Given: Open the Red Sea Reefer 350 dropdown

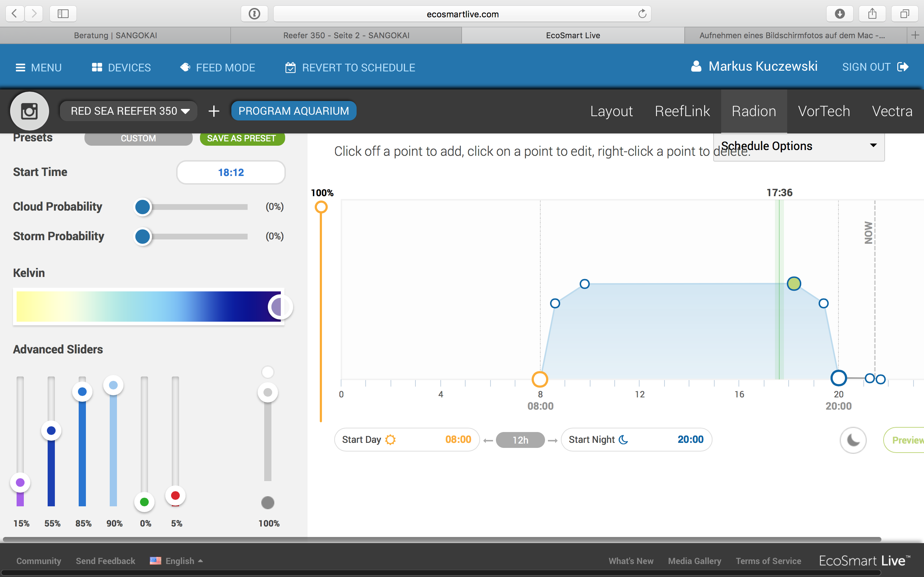Looking at the screenshot, I should tap(130, 111).
